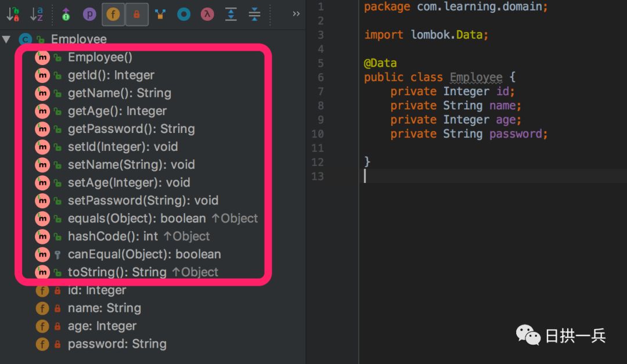This screenshot has height=364, width=627.
Task: Click ↑Object link next to equals
Action: click(x=235, y=218)
